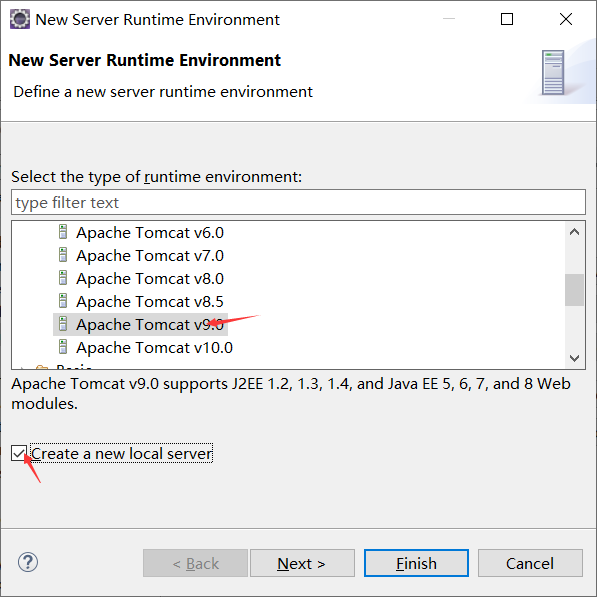597x597 pixels.
Task: Click the Next > button
Action: point(302,563)
